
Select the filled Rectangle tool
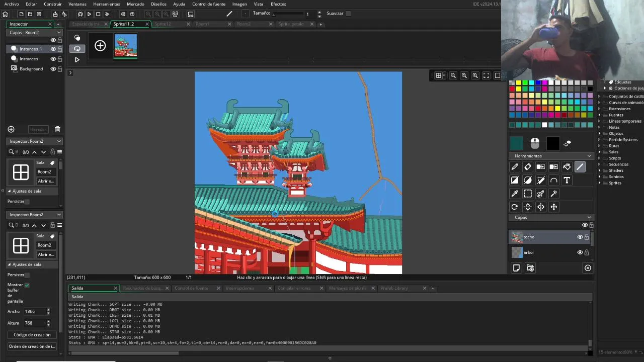point(515,180)
